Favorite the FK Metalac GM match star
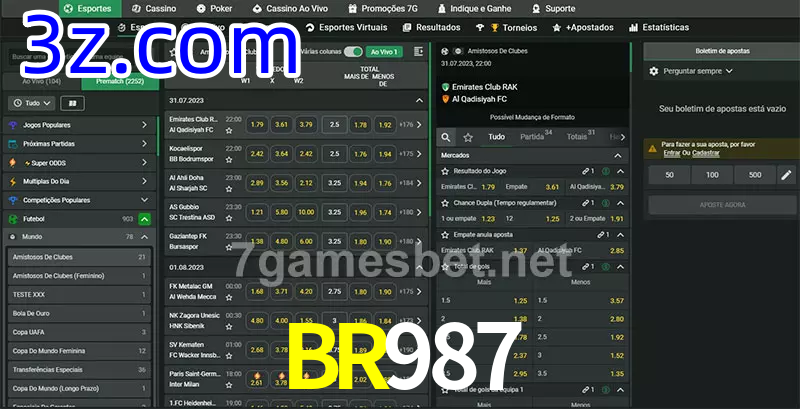This screenshot has height=409, width=800. 229,297
